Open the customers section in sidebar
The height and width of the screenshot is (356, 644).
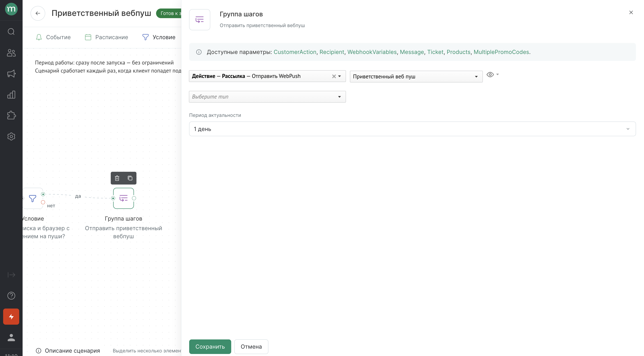pyautogui.click(x=11, y=53)
